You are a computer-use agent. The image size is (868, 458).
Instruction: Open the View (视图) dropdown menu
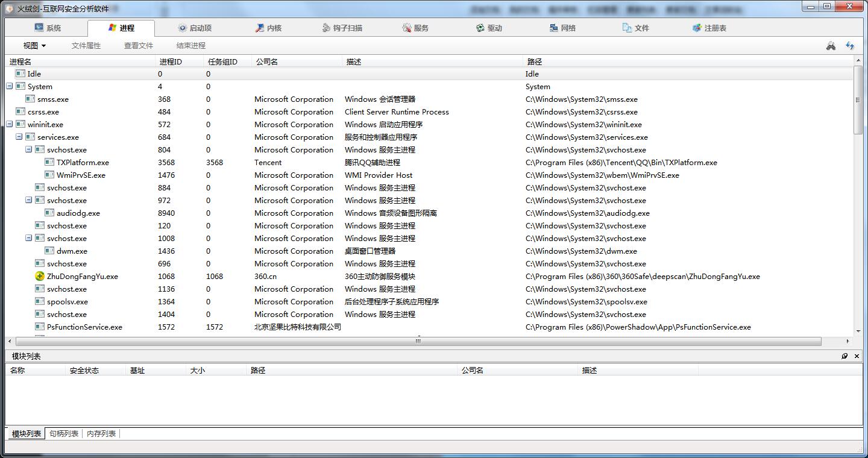pyautogui.click(x=34, y=46)
